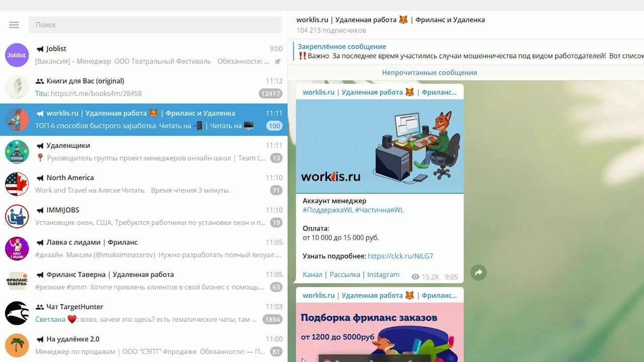Select Чат TargetHunter title
Screen dimensions: 644x362
pos(74,307)
